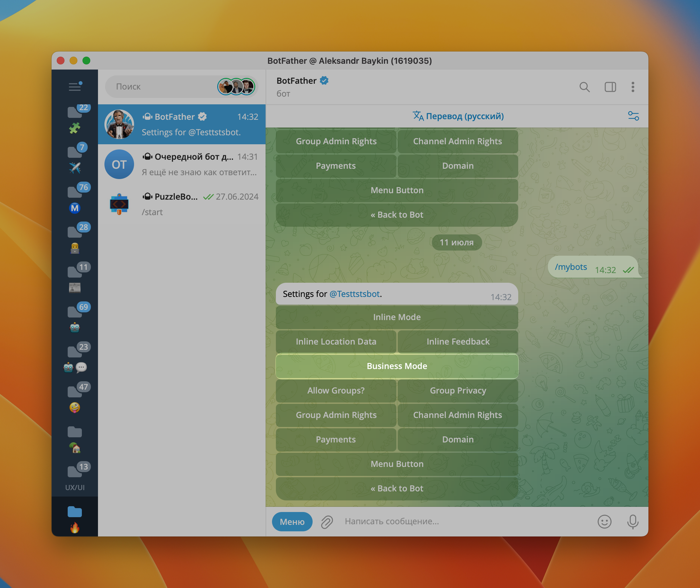Open BotFather profile from chat header name
700x588 pixels.
coord(296,81)
